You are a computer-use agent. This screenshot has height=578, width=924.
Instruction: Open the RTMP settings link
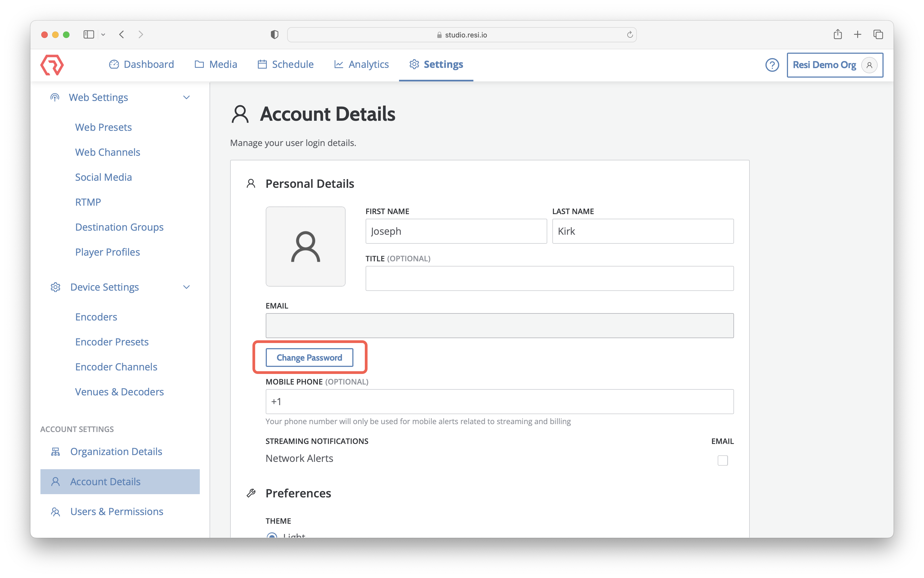88,202
